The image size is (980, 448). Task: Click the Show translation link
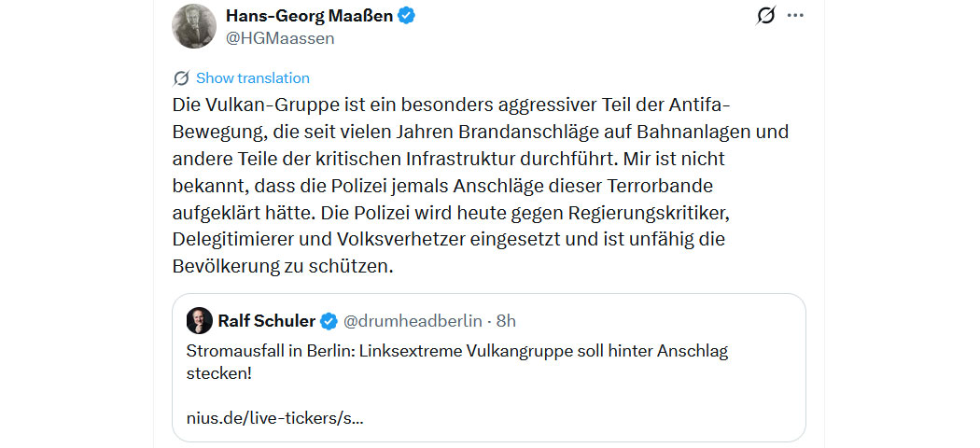click(x=252, y=78)
